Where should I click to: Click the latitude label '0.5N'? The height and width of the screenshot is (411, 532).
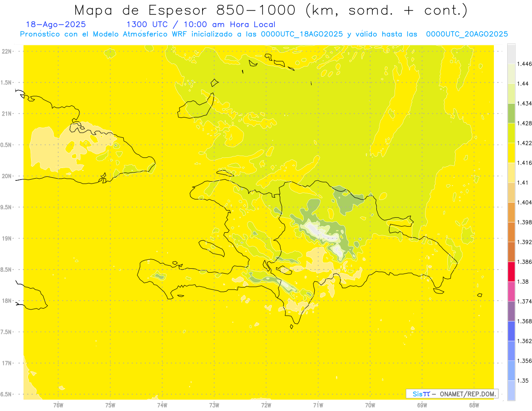pyautogui.click(x=6, y=145)
